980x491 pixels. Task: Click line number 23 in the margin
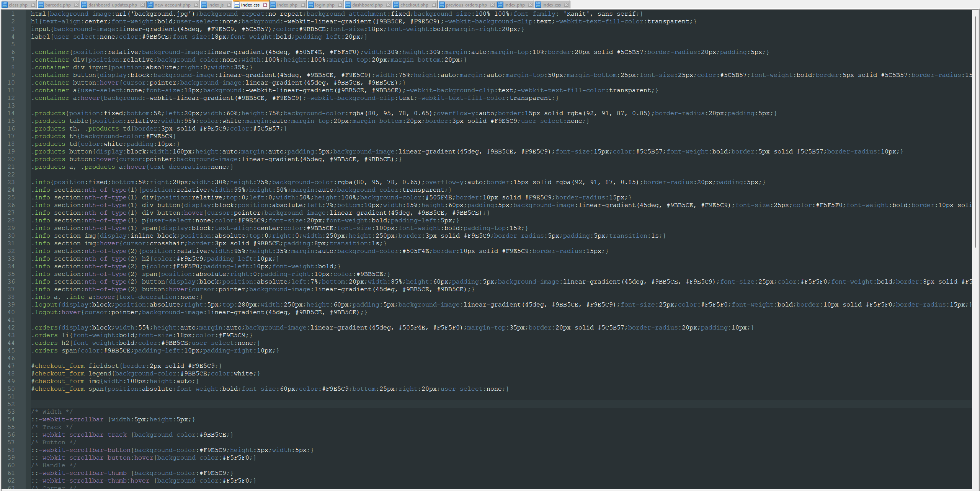[11, 182]
